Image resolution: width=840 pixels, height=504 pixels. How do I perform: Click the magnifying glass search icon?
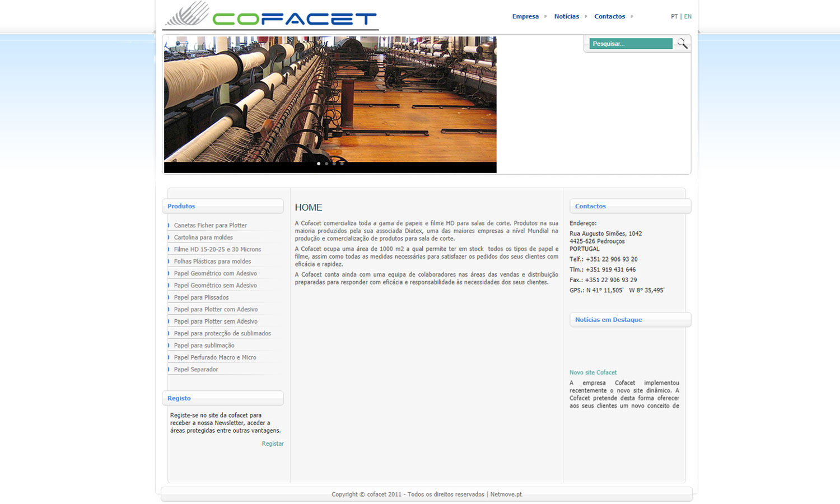(x=682, y=44)
